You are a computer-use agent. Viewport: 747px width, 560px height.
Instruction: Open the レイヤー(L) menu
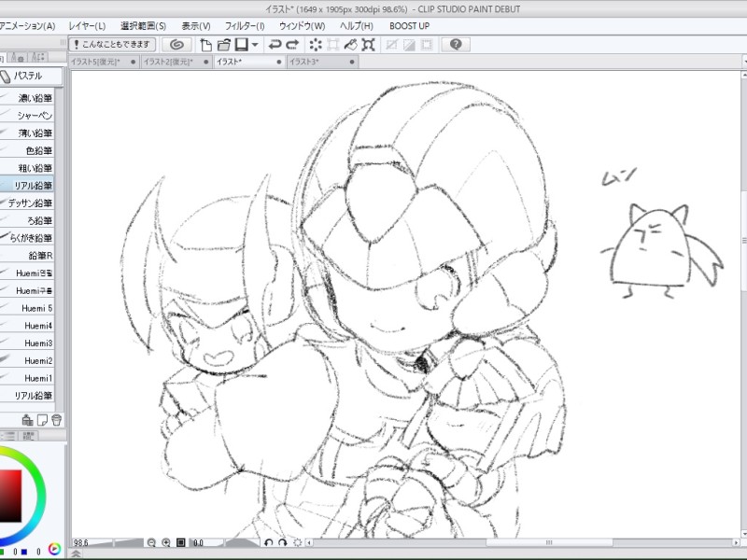(87, 26)
